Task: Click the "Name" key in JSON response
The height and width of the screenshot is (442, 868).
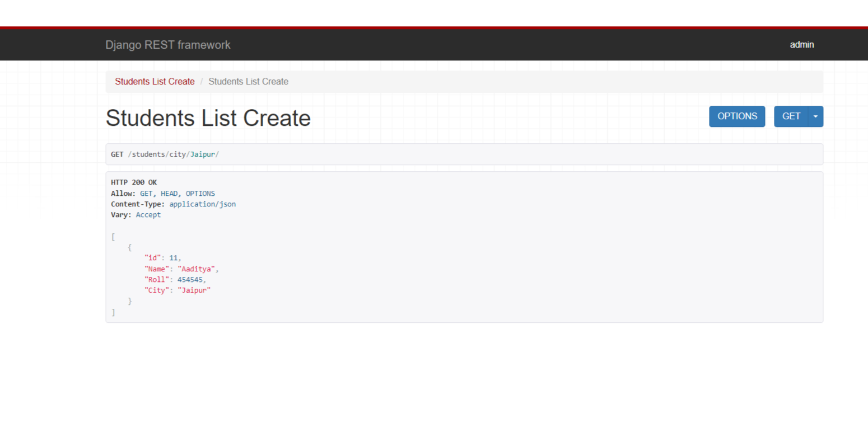Action: (x=156, y=269)
